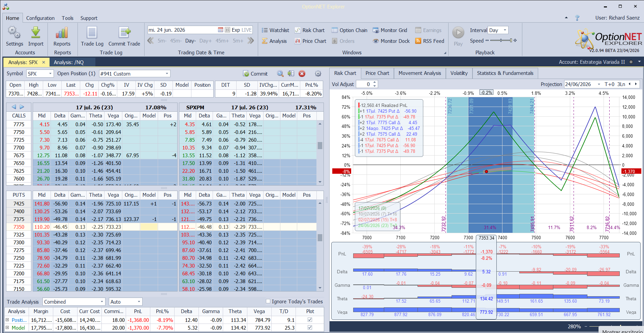Open the Option Chain window
644x333 pixels.
tap(349, 30)
